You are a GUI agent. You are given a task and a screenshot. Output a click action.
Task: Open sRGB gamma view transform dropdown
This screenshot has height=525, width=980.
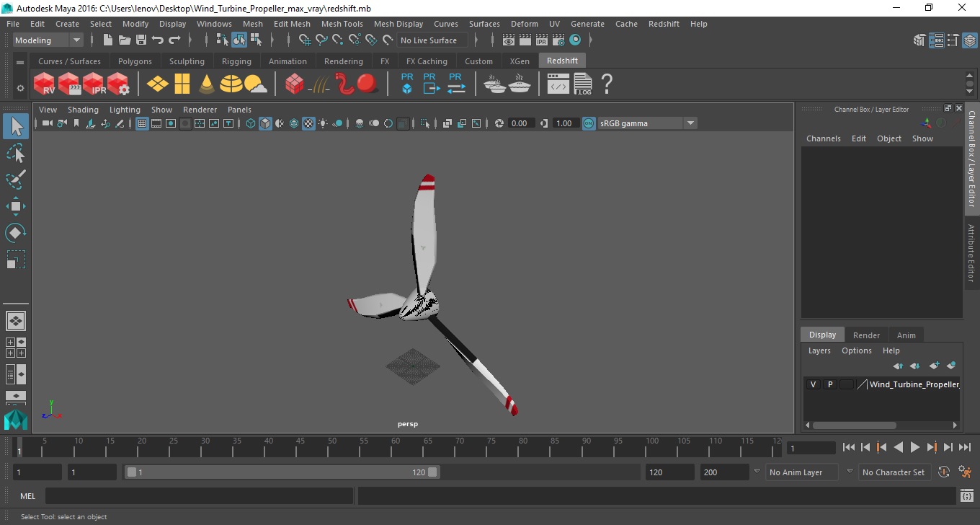[648, 123]
